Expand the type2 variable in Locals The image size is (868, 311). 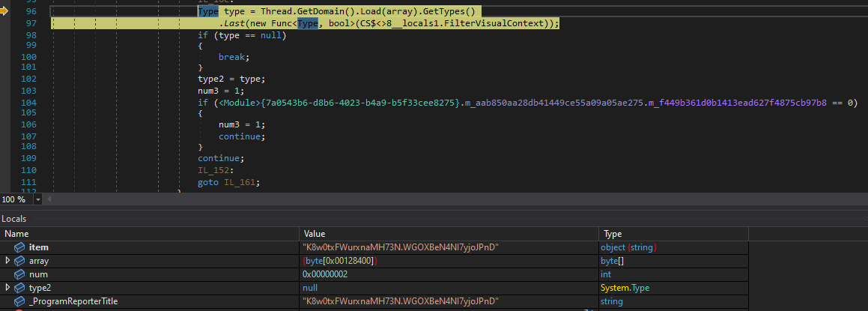tap(7, 288)
